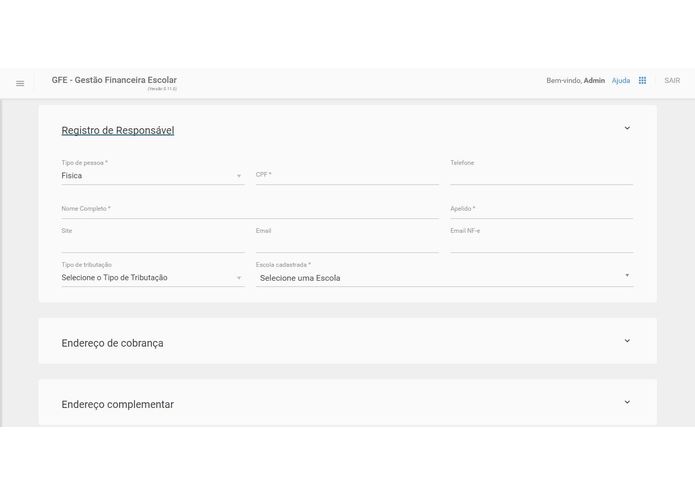Click the GFE - Gestão Financeira Escolar title
695x494 pixels.
(114, 80)
